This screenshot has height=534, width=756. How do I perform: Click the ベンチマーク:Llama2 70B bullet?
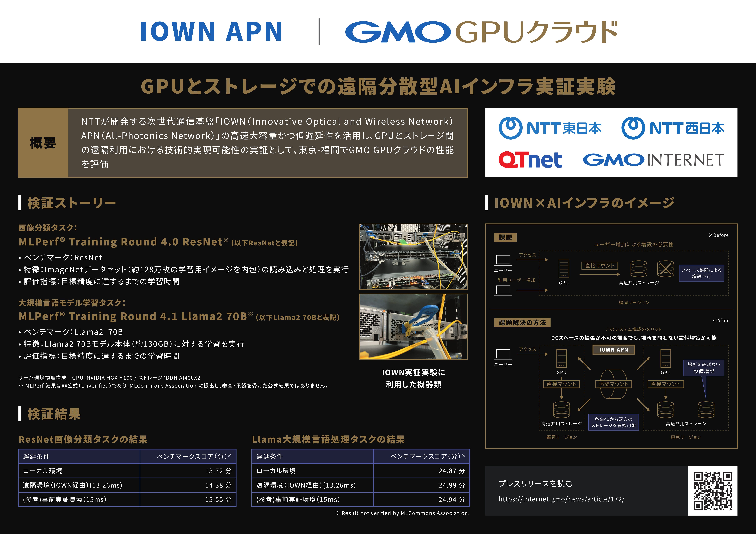click(71, 332)
